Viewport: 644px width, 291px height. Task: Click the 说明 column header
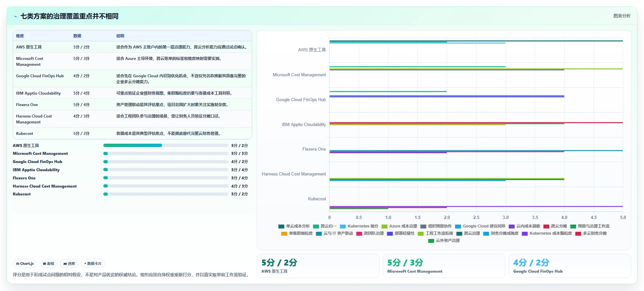click(120, 36)
